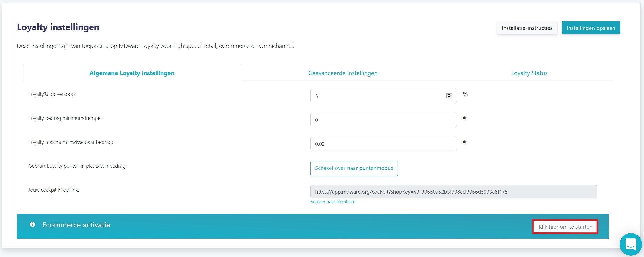Image resolution: width=644 pixels, height=257 pixels.
Task: Open the chat support bubble icon
Action: pos(631,244)
